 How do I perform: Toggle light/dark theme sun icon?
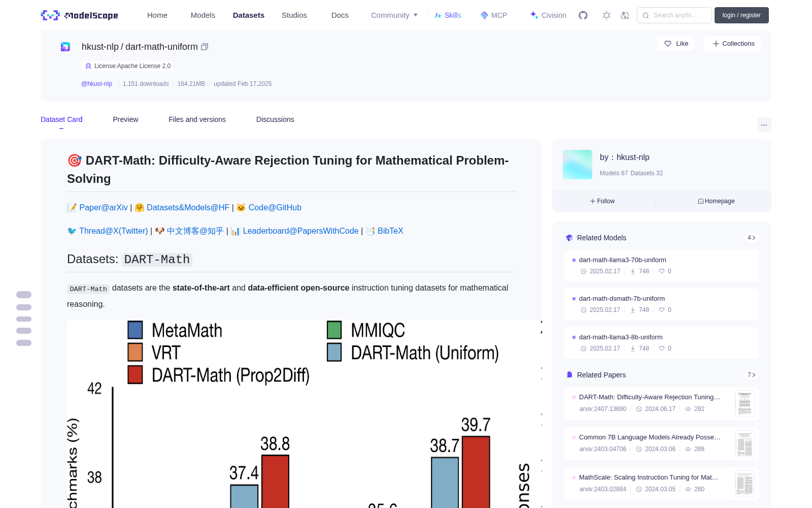coord(606,15)
